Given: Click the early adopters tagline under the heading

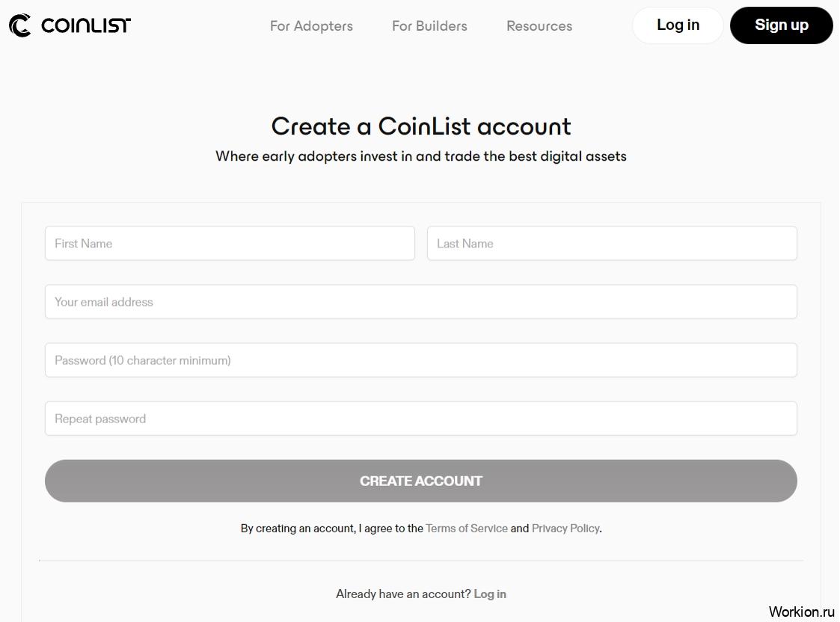Looking at the screenshot, I should (421, 156).
